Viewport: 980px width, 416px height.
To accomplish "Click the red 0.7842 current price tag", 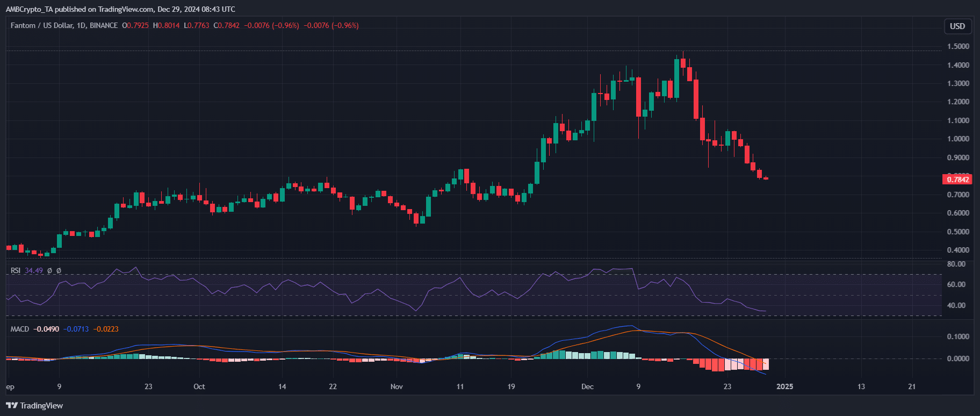I will pyautogui.click(x=957, y=180).
